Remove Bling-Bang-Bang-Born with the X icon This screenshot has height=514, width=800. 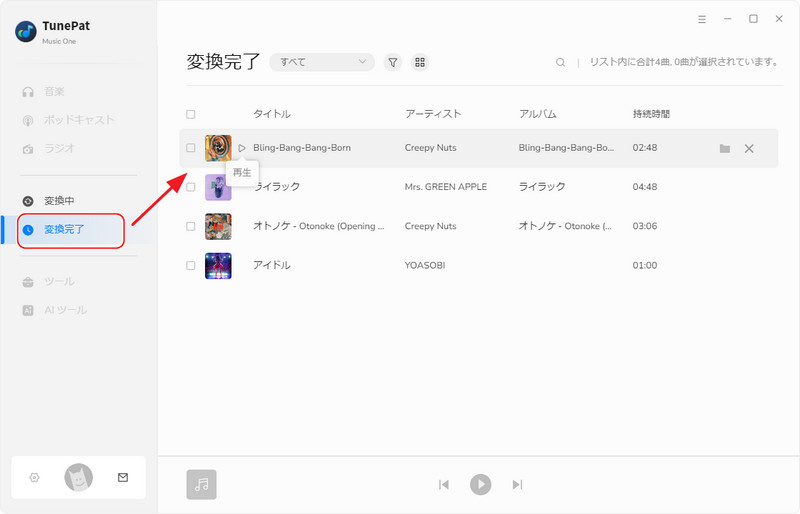[x=749, y=149]
